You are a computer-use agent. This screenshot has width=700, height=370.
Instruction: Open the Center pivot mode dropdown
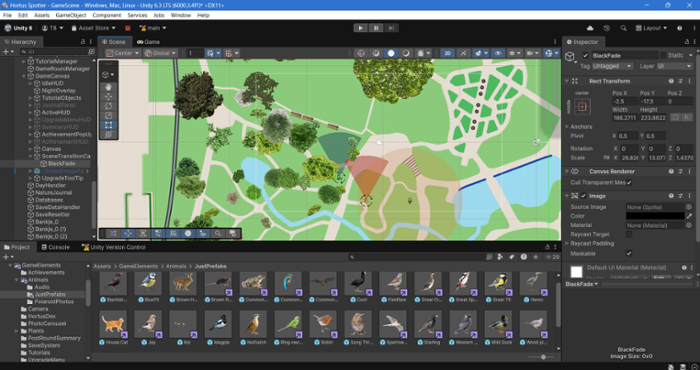122,53
